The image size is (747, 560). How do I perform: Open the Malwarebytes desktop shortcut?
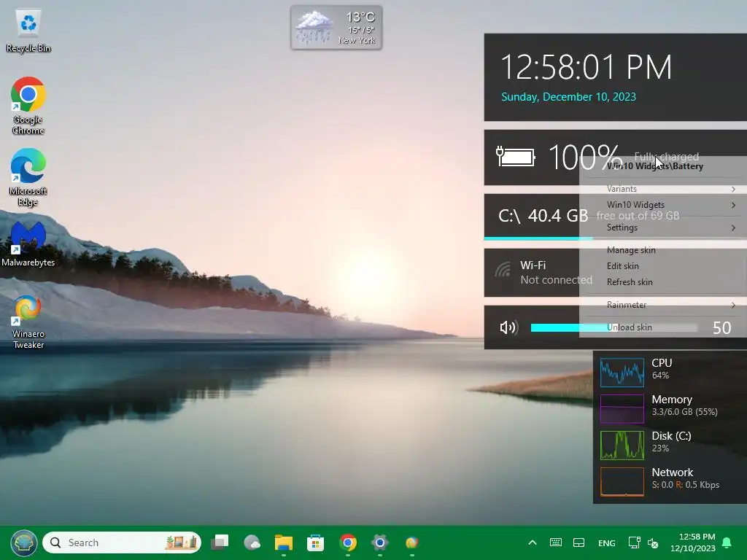coord(28,244)
